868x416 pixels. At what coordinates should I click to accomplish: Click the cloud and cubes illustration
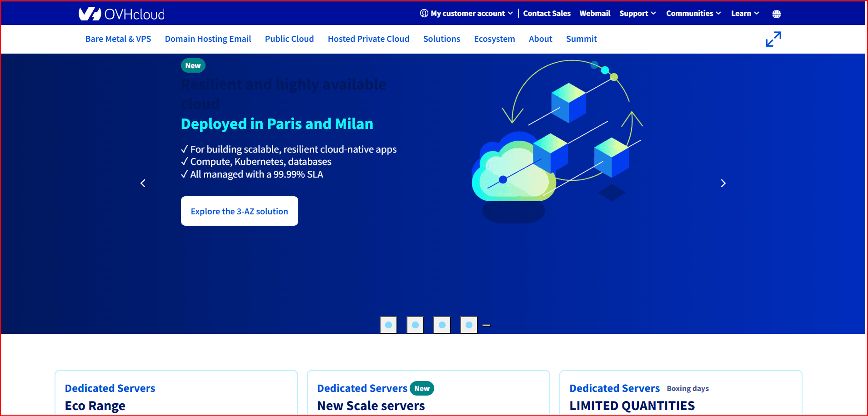coord(557,141)
